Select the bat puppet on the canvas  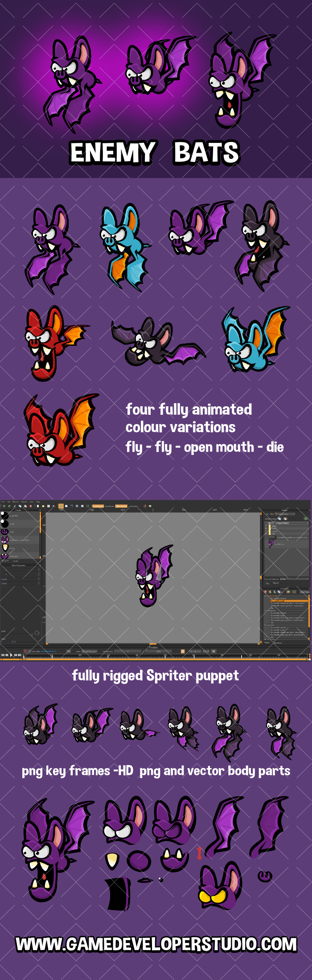tap(154, 575)
